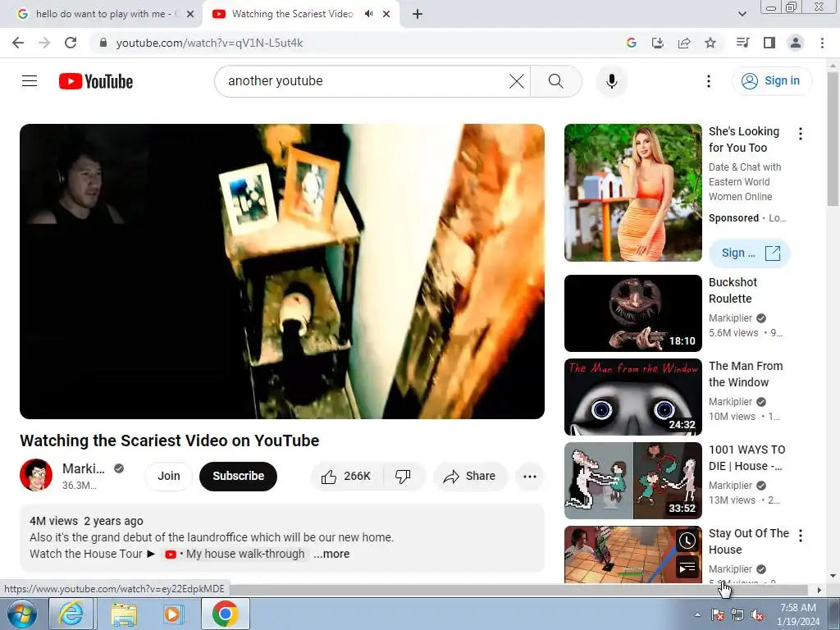This screenshot has height=630, width=840.
Task: Go back with the browser back arrow
Action: pyautogui.click(x=18, y=43)
